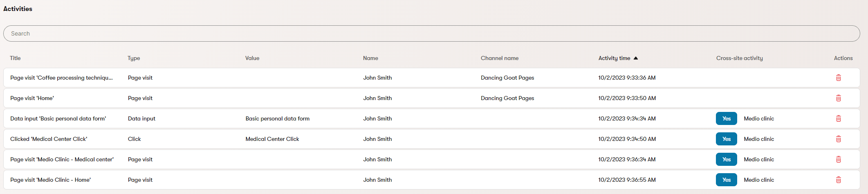Click Yes tag on 'Medio Clinic - Home' row
This screenshot has width=868, height=194.
tap(726, 180)
